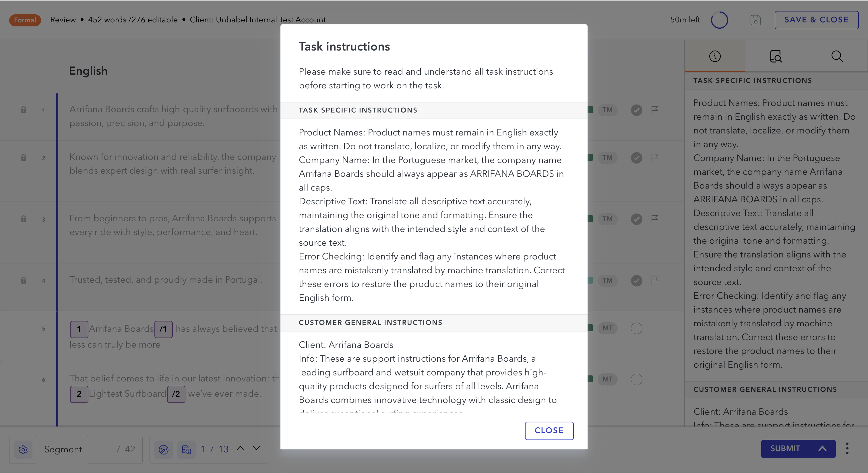Flag segment 1 with the flag icon
This screenshot has height=473, width=868.
pyautogui.click(x=654, y=110)
